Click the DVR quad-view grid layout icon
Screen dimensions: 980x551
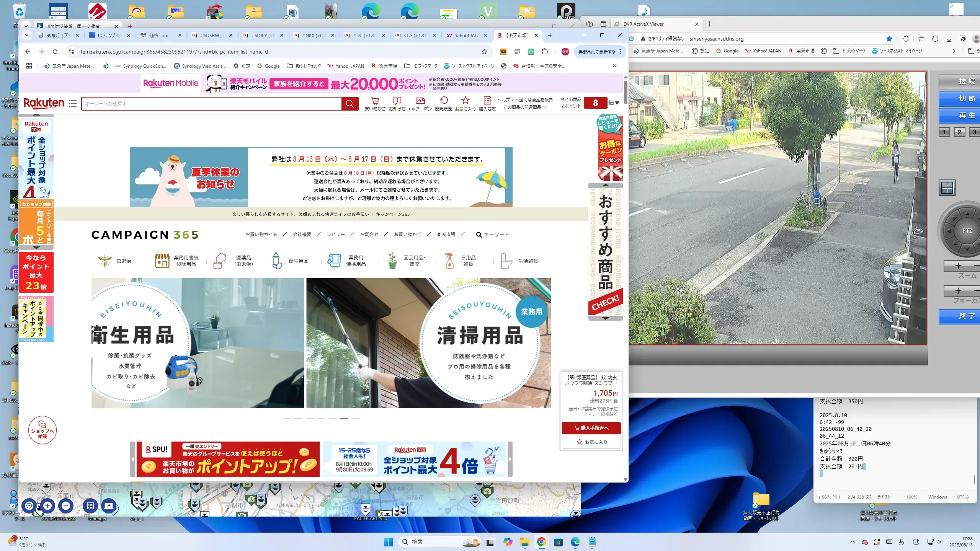tap(947, 188)
